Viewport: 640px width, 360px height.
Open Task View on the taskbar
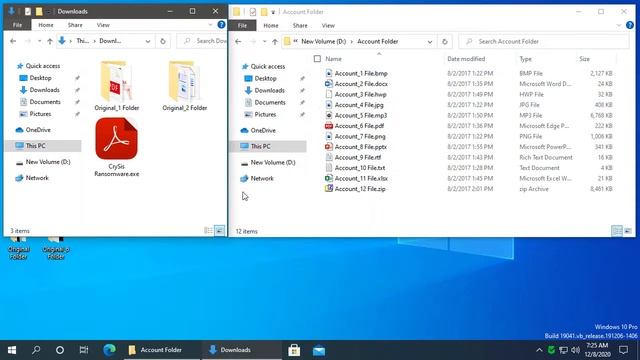tap(84, 350)
